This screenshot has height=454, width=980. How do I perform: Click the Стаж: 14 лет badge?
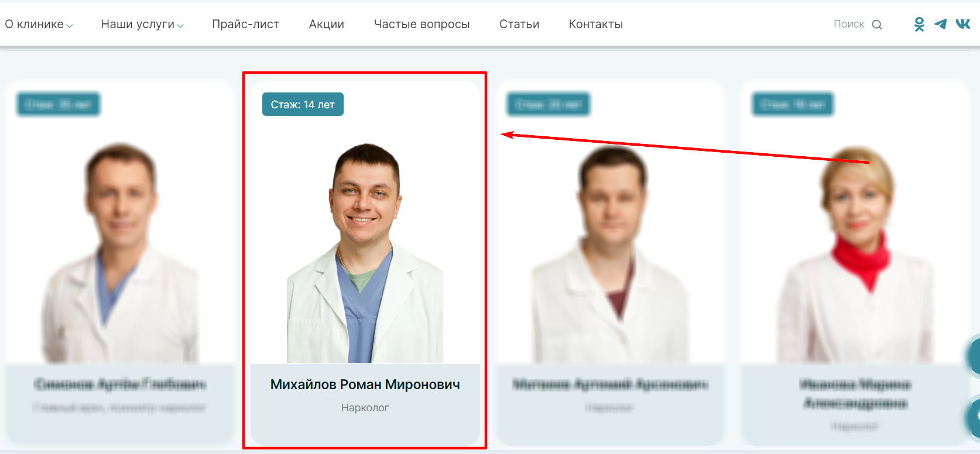click(303, 104)
